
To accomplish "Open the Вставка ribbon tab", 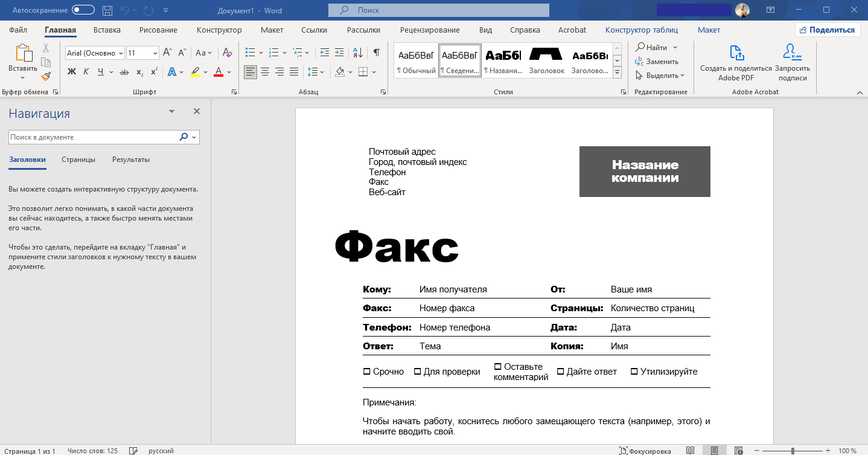I will [107, 30].
